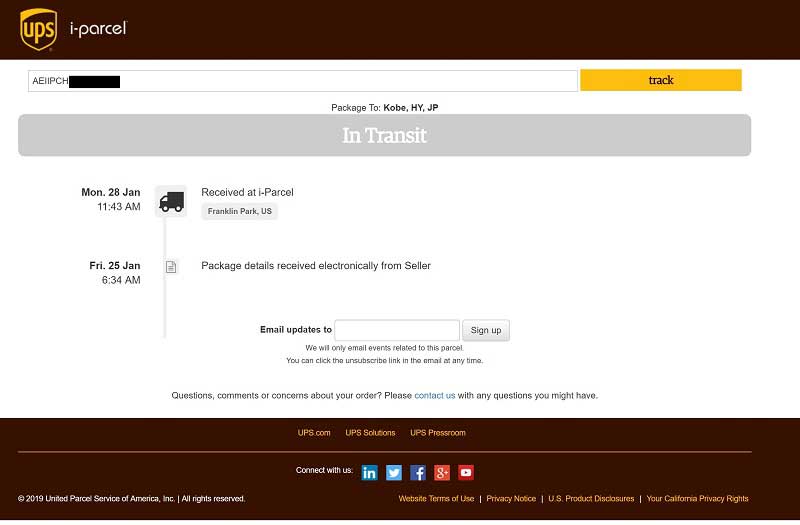Focus the Email updates to field
Image resolution: width=800 pixels, height=525 pixels.
(x=397, y=330)
